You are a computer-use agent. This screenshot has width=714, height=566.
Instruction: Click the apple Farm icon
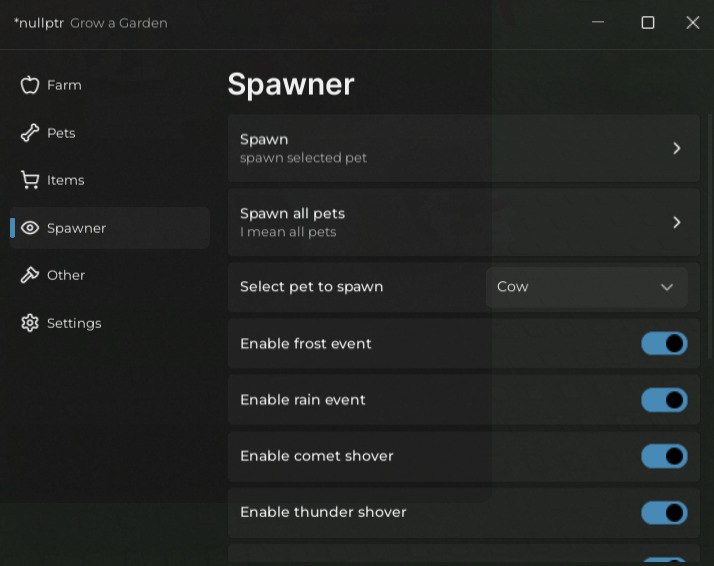pyautogui.click(x=30, y=85)
